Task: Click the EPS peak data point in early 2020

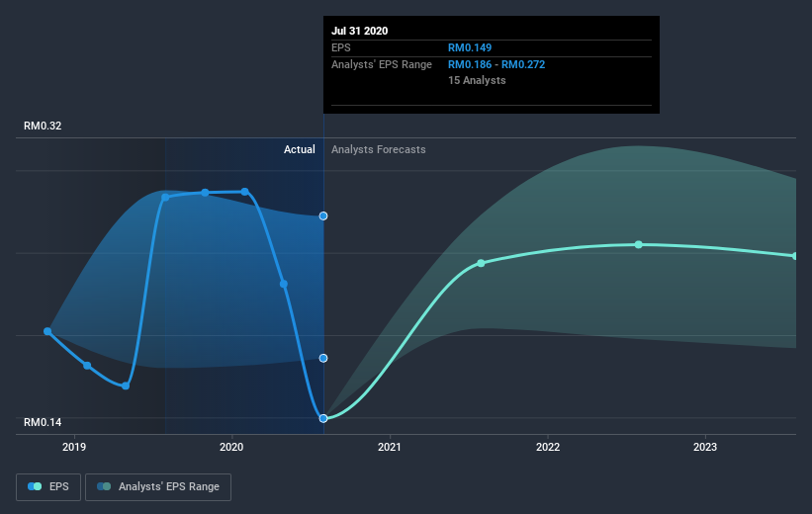Action: [245, 192]
